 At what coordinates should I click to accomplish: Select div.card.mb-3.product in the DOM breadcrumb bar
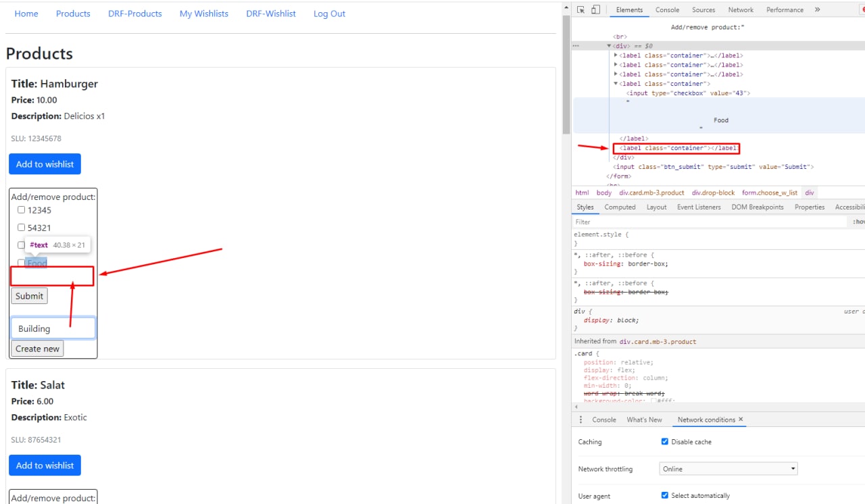tap(651, 193)
